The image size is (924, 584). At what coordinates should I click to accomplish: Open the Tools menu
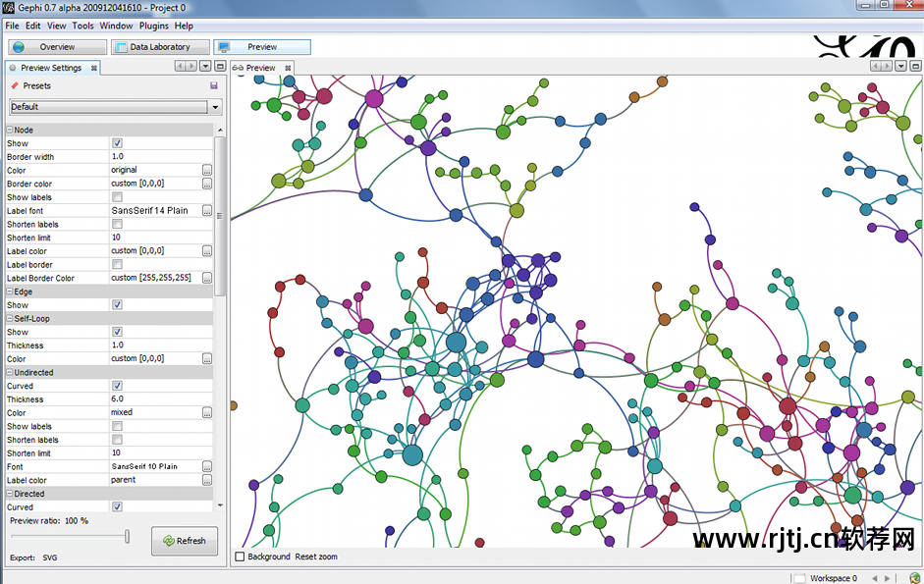coord(82,26)
